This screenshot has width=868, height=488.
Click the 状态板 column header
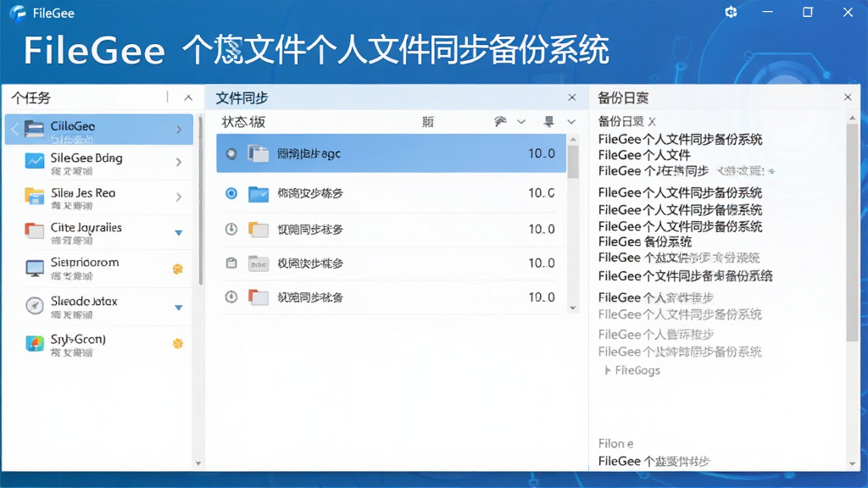(x=243, y=122)
